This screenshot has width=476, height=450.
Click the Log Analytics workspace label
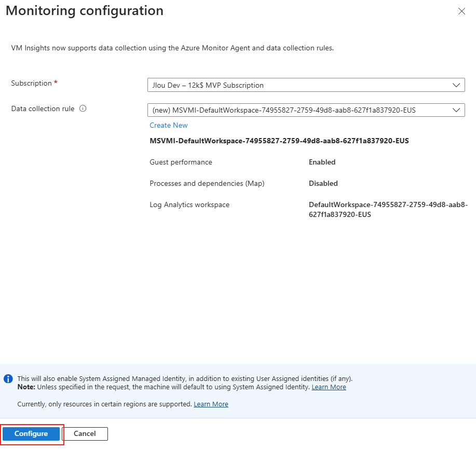(x=189, y=205)
